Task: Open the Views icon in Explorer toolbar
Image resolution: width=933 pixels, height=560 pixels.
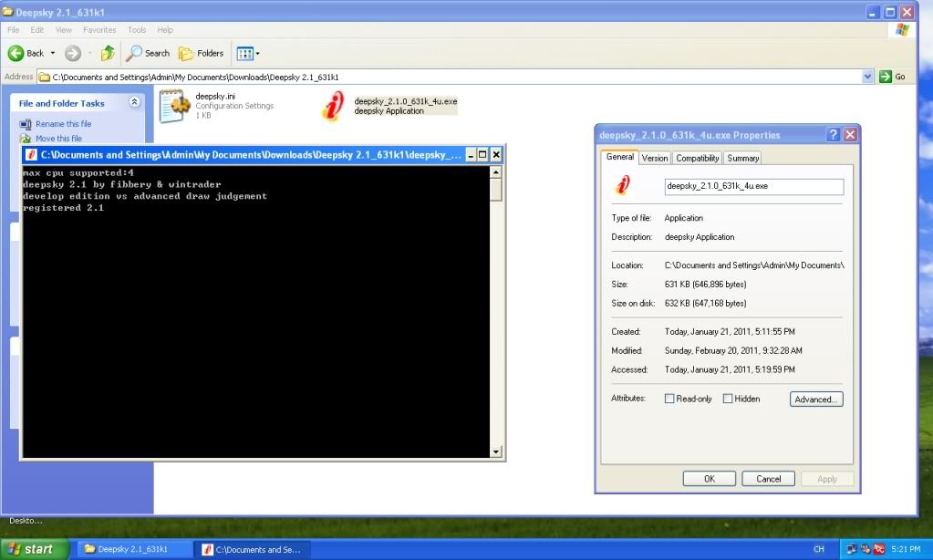Action: (x=244, y=54)
